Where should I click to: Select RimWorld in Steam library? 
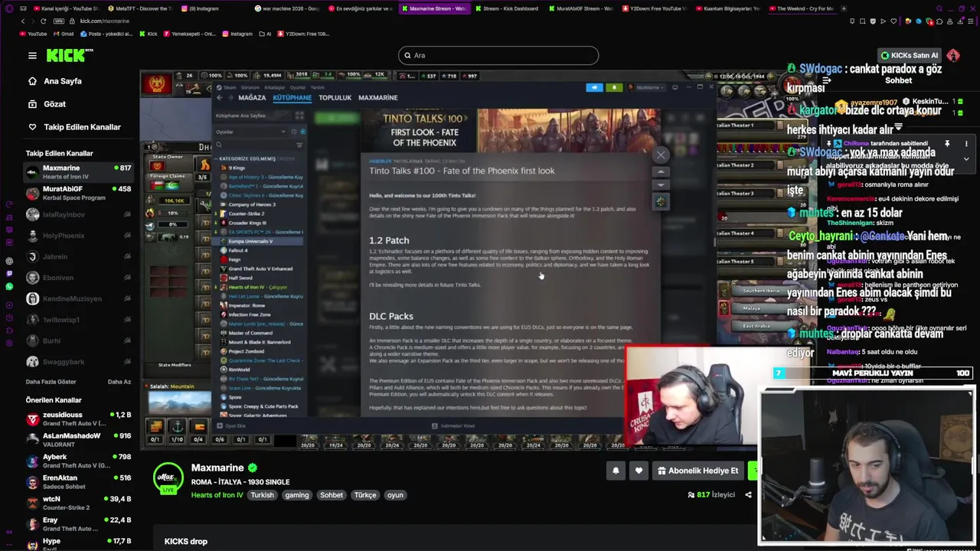click(239, 370)
